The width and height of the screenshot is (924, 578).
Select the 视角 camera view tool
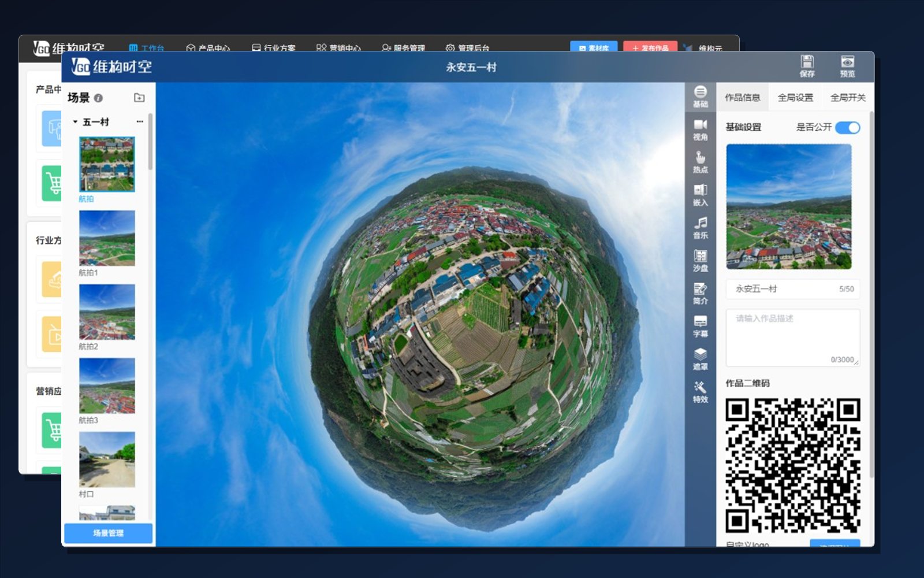coord(700,129)
